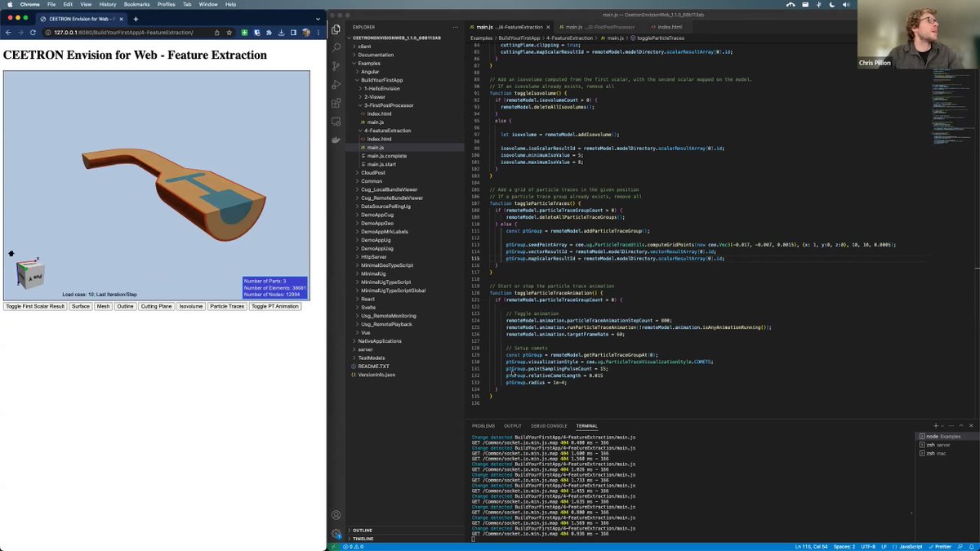Screen dimensions: 980x551
Task: Open the Bookmarks menu in Chrome
Action: pyautogui.click(x=136, y=4)
